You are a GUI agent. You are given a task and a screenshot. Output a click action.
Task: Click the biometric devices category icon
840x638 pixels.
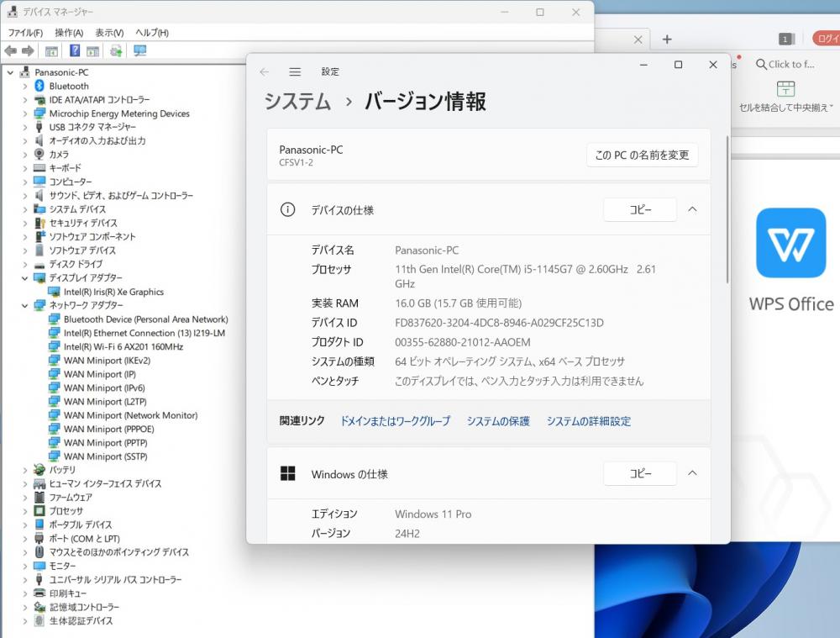[x=39, y=620]
